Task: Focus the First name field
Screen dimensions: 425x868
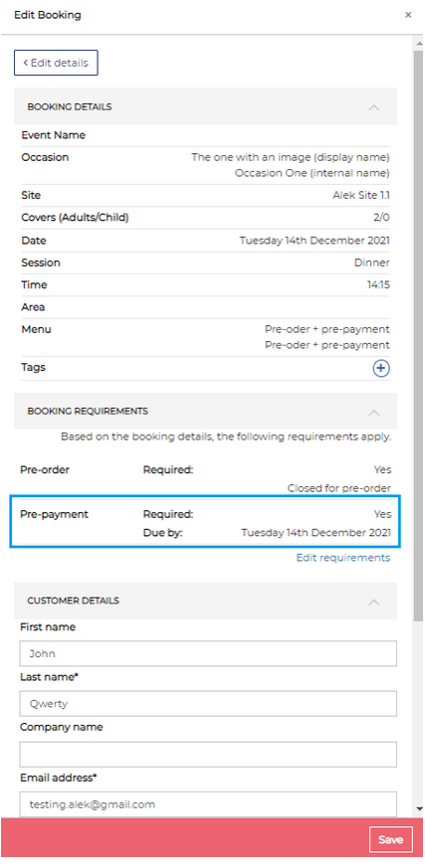Action: pyautogui.click(x=208, y=653)
